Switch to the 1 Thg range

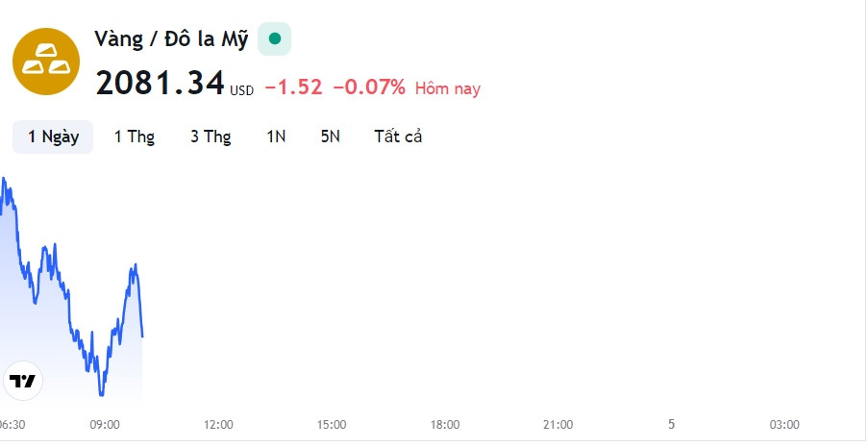(x=134, y=137)
